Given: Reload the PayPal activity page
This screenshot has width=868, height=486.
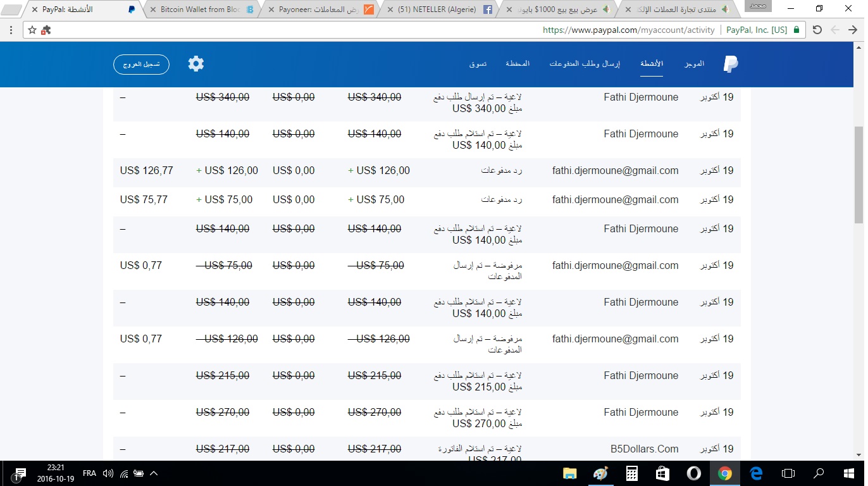Looking at the screenshot, I should point(817,30).
